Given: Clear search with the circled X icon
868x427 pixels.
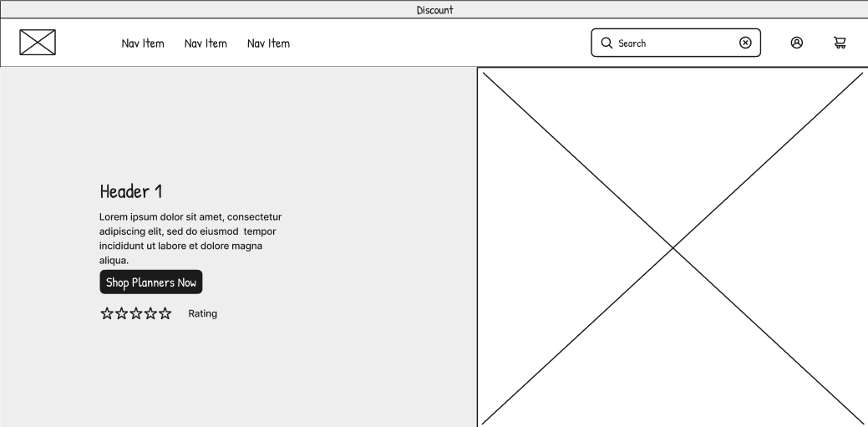Looking at the screenshot, I should [x=746, y=43].
